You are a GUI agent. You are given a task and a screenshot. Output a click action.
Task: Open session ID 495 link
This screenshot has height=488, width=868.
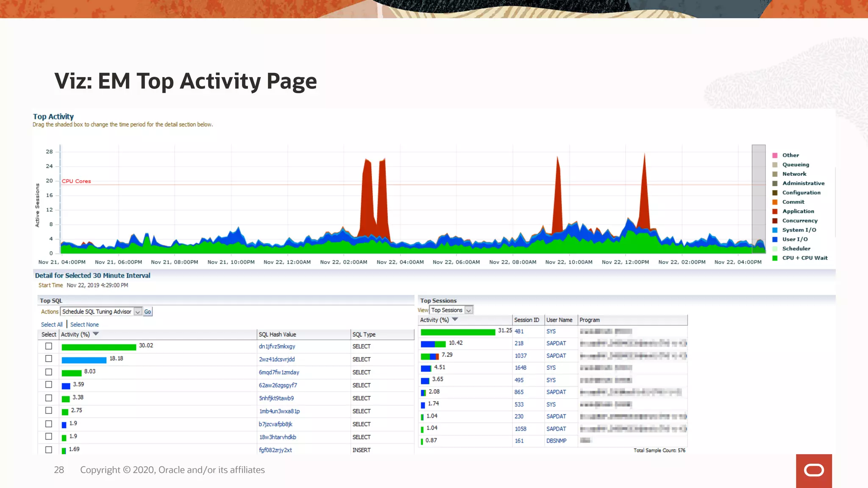(519, 380)
